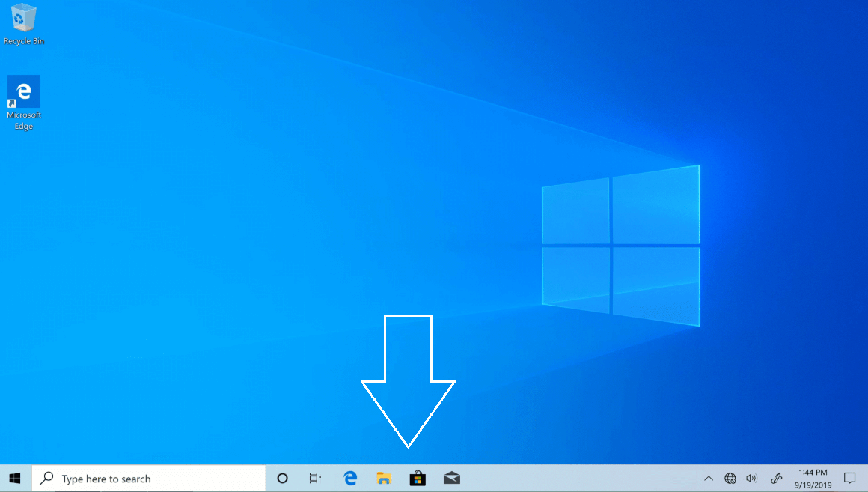The image size is (868, 492).
Task: Click the volume speaker icon
Action: point(751,479)
